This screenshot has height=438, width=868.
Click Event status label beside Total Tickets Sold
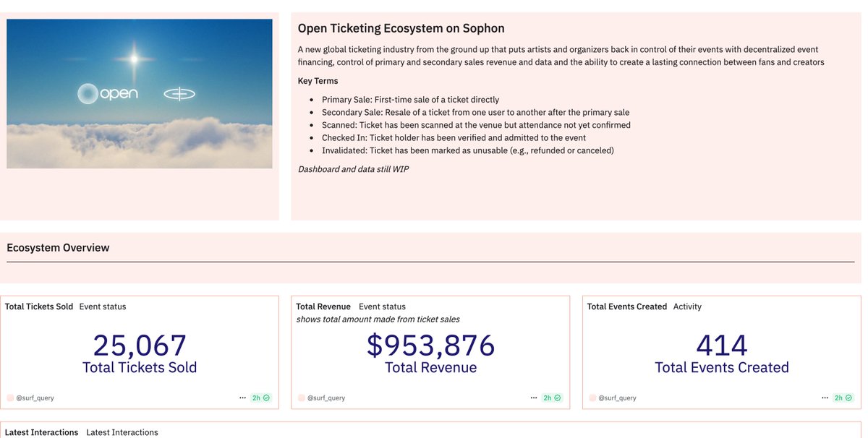point(103,306)
